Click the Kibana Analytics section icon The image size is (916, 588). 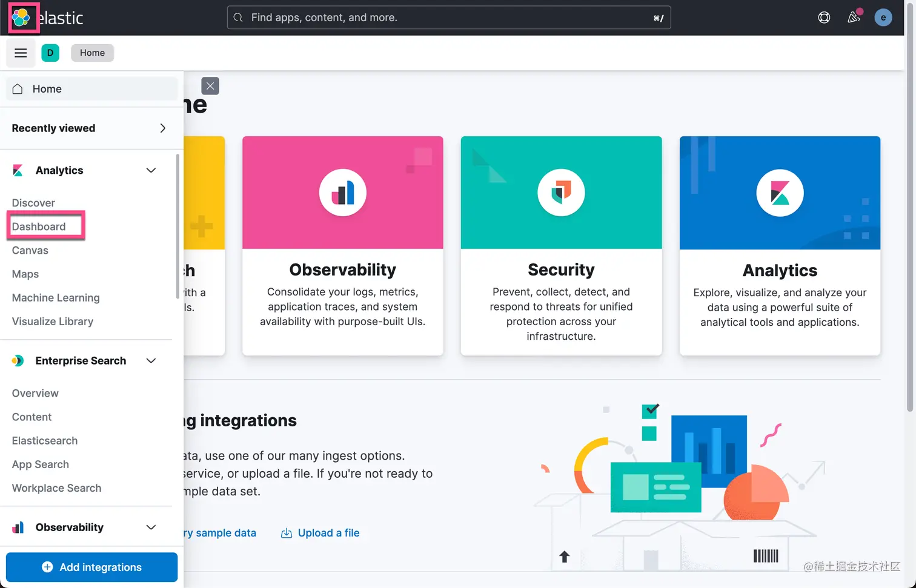pyautogui.click(x=18, y=171)
